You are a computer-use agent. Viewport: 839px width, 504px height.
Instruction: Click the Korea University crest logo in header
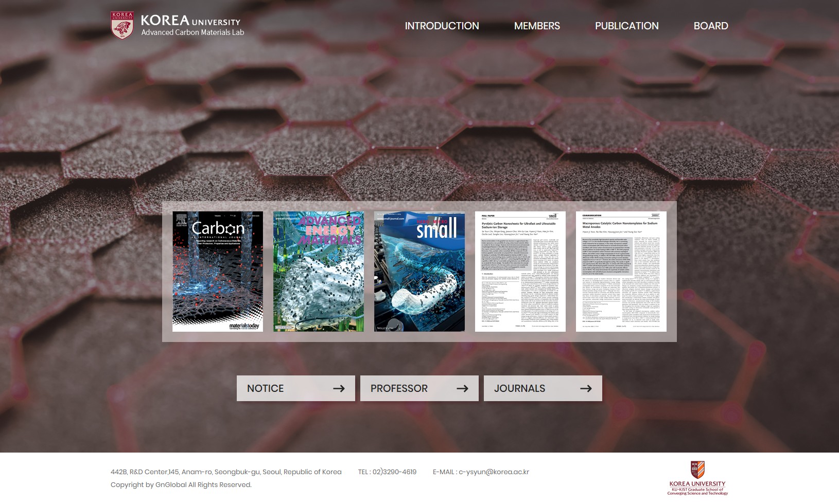[x=122, y=25]
